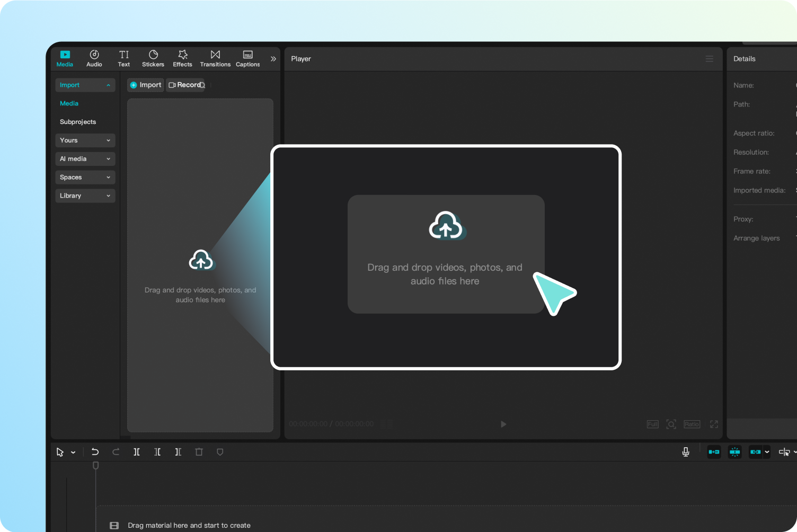This screenshot has height=532, width=797.
Task: Open the pointer tool dropdown arrow
Action: click(x=73, y=453)
